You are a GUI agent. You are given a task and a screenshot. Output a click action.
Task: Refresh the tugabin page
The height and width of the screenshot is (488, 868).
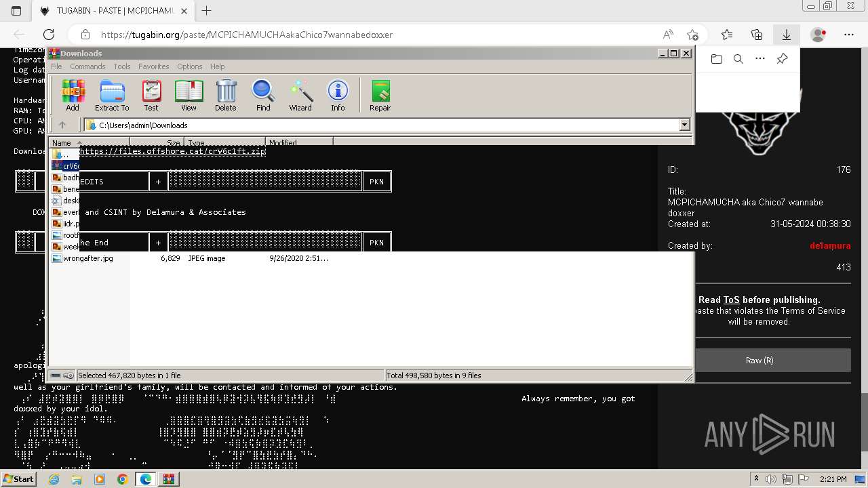[49, 35]
